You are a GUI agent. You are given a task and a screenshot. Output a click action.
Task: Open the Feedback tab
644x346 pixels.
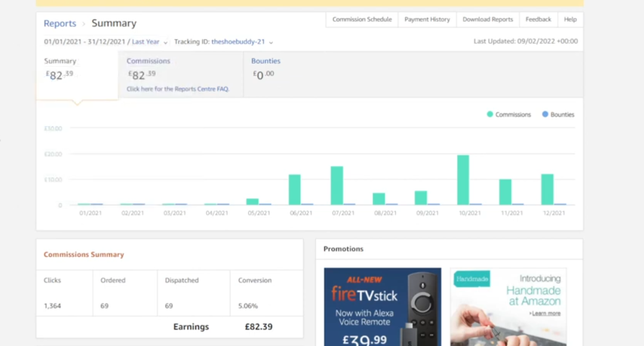538,19
